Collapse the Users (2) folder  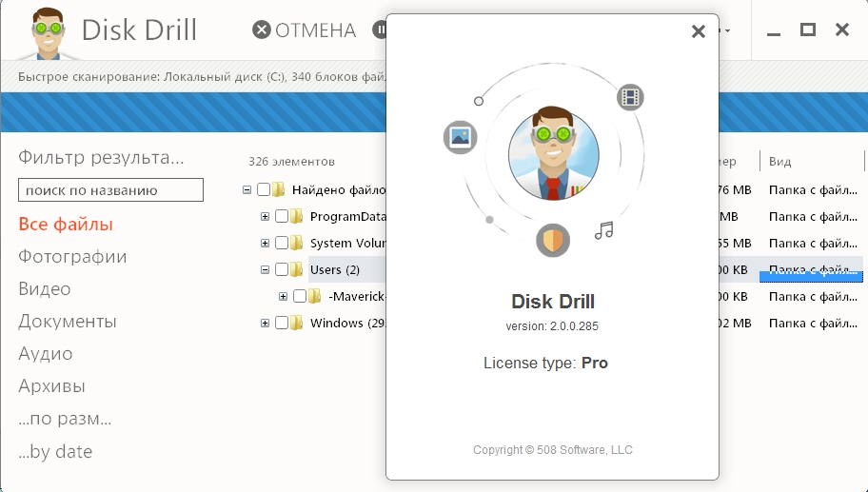[265, 269]
